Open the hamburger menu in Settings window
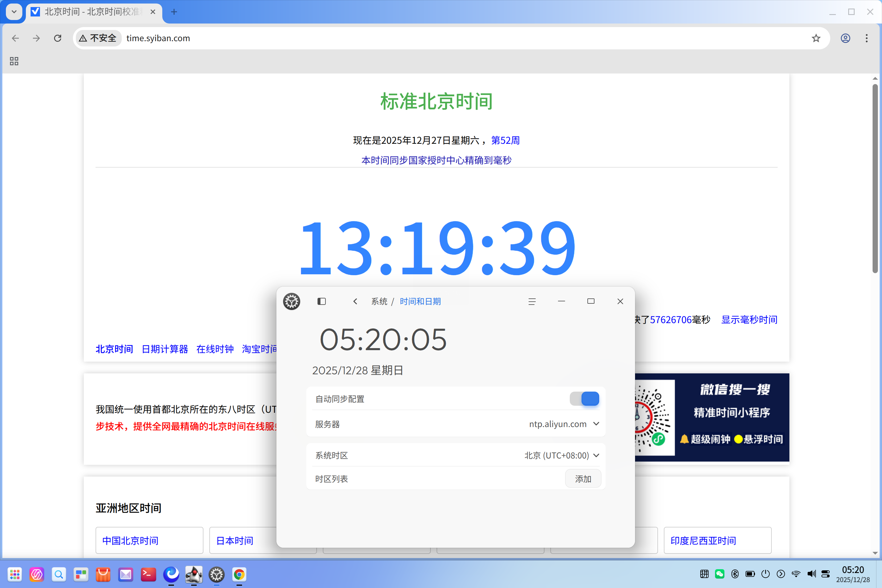Viewport: 882px width, 588px height. [x=532, y=302]
